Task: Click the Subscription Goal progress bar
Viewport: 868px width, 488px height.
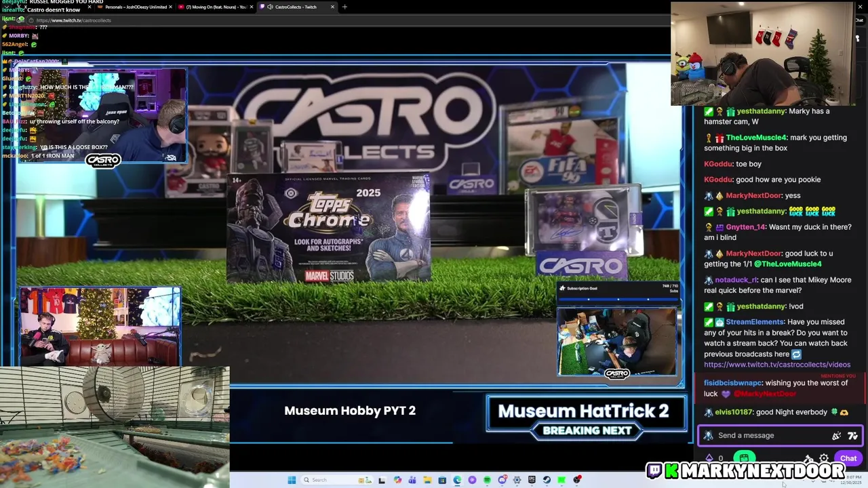Action: tap(617, 298)
